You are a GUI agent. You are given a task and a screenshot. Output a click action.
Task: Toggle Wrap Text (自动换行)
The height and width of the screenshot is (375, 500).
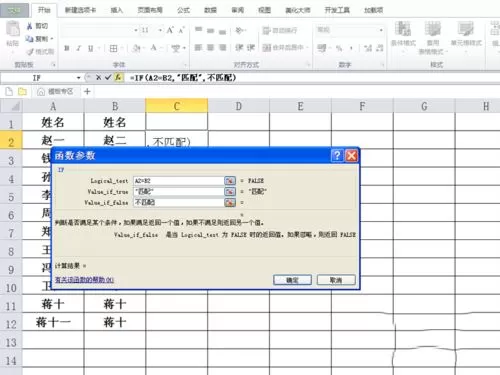[279, 31]
